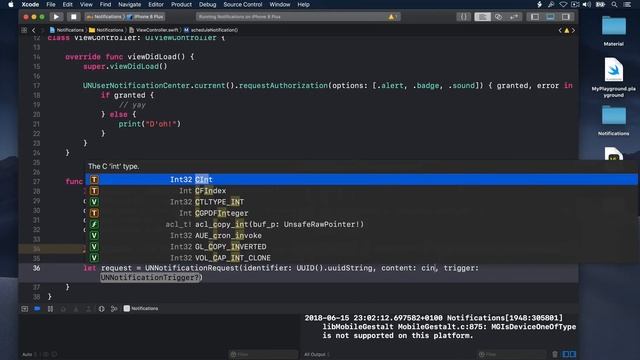Open the Edit menu
Screen dimensions: 640x360
tap(68, 4)
